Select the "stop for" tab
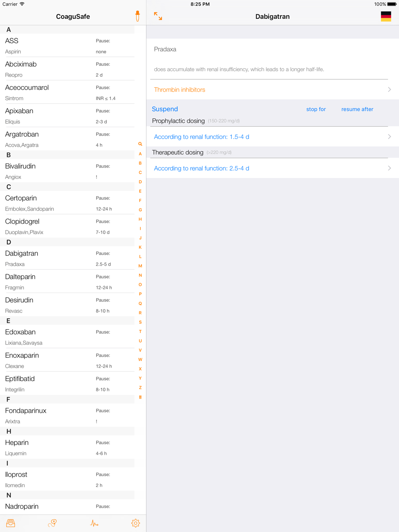This screenshot has width=399, height=532. [316, 109]
